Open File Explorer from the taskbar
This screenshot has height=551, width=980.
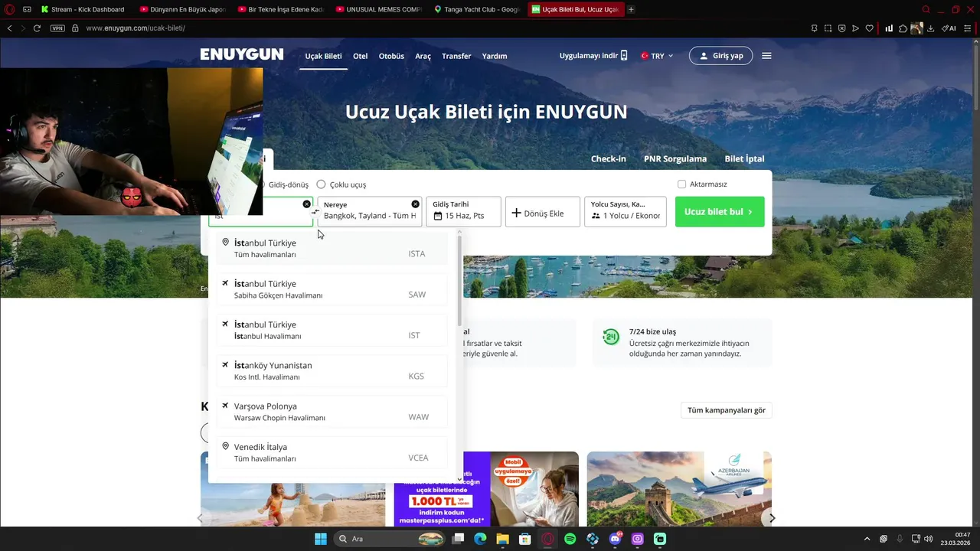[502, 539]
